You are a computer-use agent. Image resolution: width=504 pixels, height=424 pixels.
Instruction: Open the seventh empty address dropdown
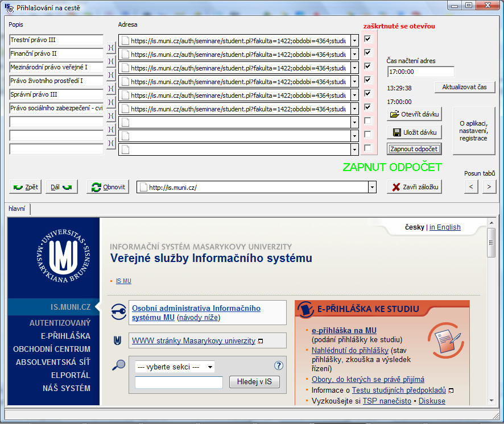(354, 123)
